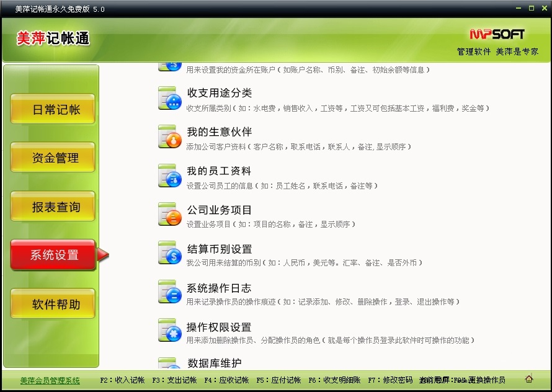The height and width of the screenshot is (392, 552).
Task: Click F6：收支明细账 shortcut
Action: 334,380
